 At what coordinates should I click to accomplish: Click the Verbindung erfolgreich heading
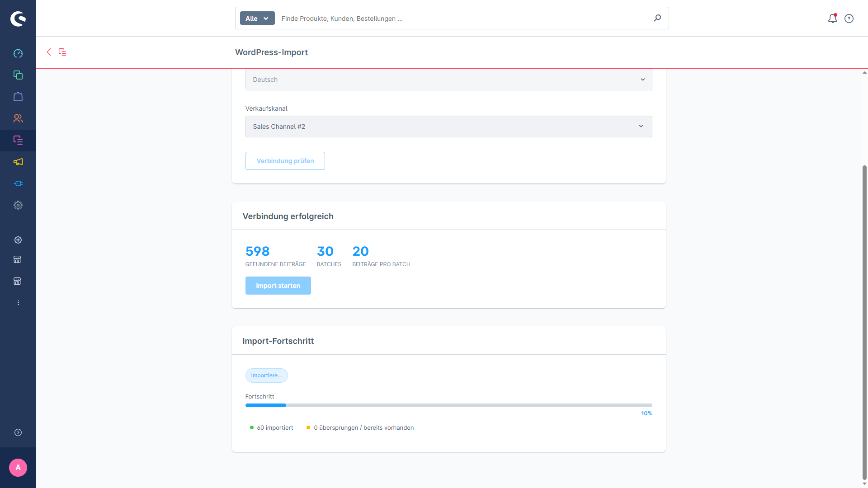point(288,216)
